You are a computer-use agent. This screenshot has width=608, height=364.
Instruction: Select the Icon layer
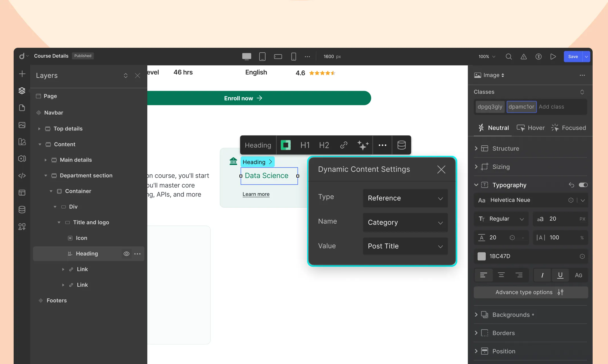pos(81,238)
